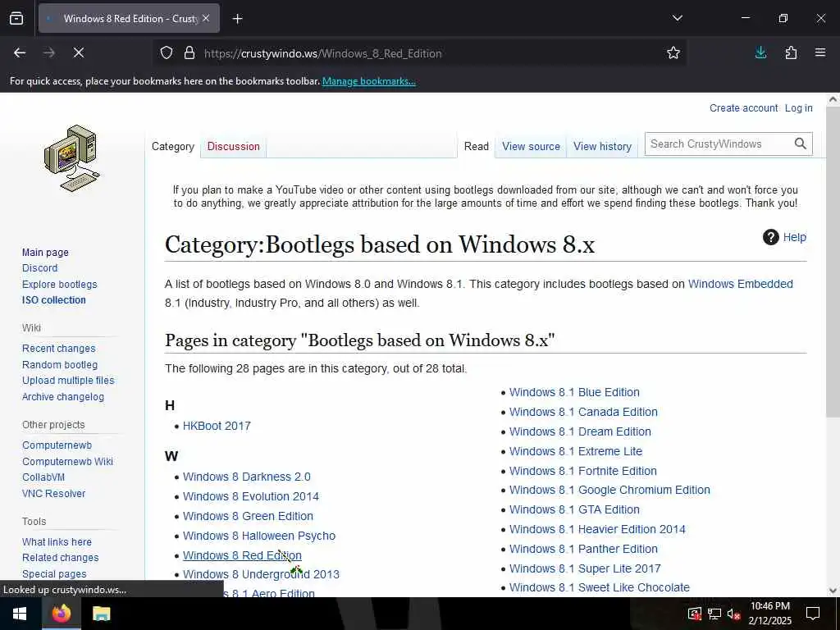Open the Help question mark icon
Viewport: 840px width, 630px height.
tap(770, 237)
